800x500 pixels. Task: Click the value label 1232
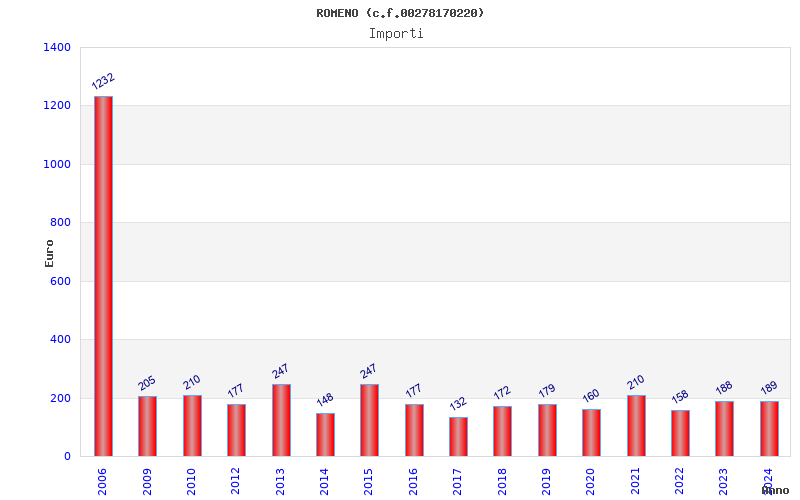coord(103,82)
